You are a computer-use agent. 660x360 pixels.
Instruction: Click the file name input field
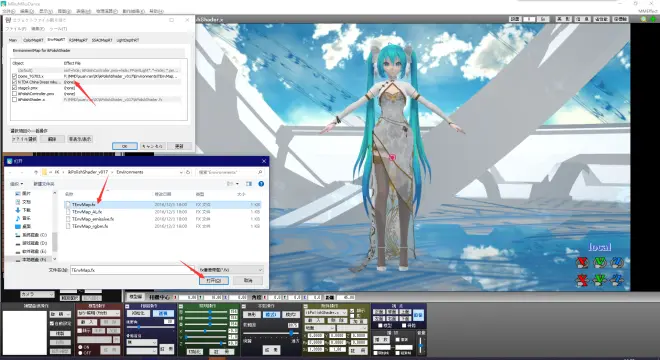click(x=133, y=270)
